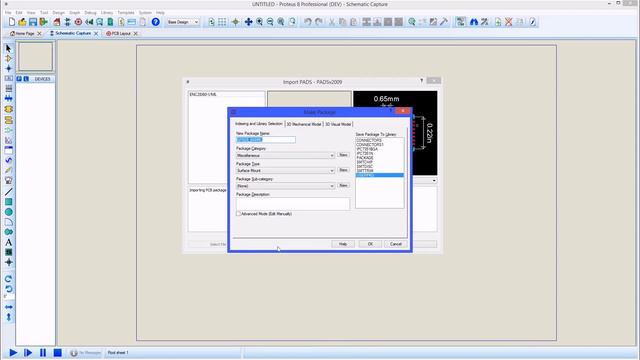
Task: Switch to the Home Page tab
Action: tap(25, 33)
